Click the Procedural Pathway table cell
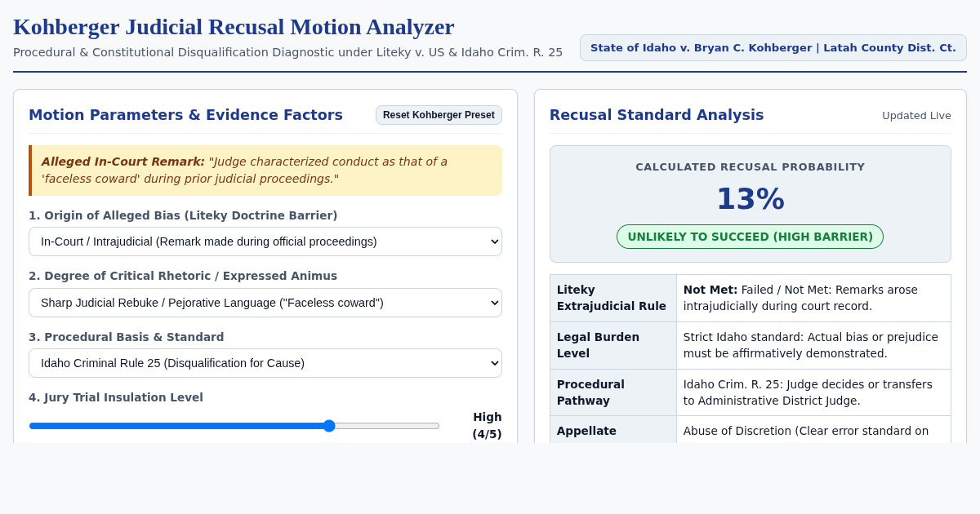The height and width of the screenshot is (514, 980). pyautogui.click(x=613, y=392)
